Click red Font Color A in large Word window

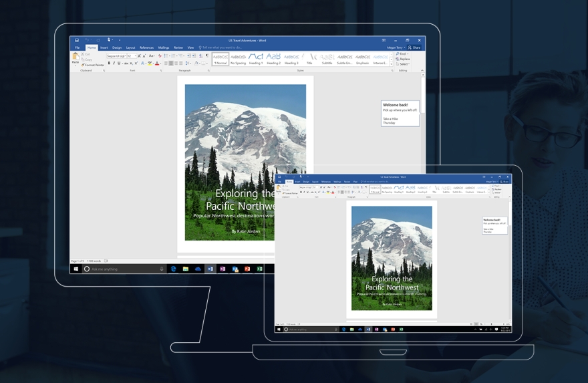157,63
